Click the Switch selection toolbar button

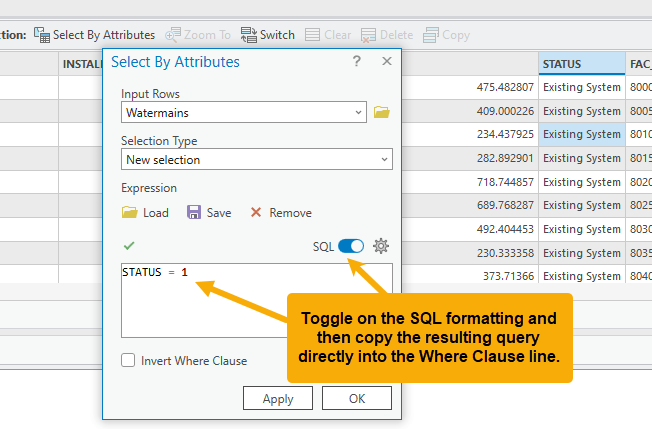click(x=267, y=35)
